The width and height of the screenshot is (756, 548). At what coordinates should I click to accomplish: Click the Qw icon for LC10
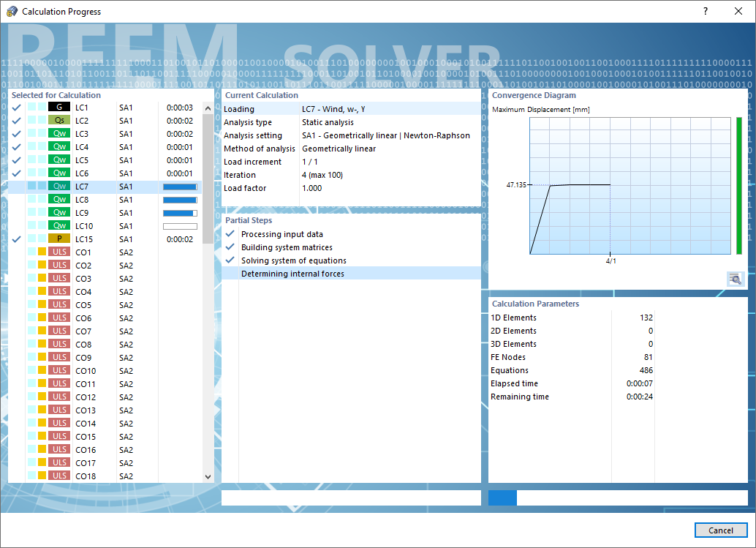click(x=60, y=225)
